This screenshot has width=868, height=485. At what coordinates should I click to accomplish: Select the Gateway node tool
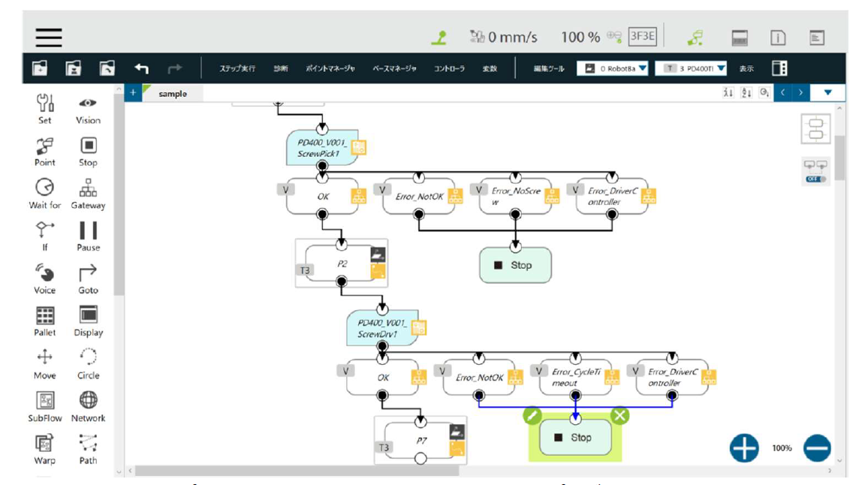click(x=88, y=194)
